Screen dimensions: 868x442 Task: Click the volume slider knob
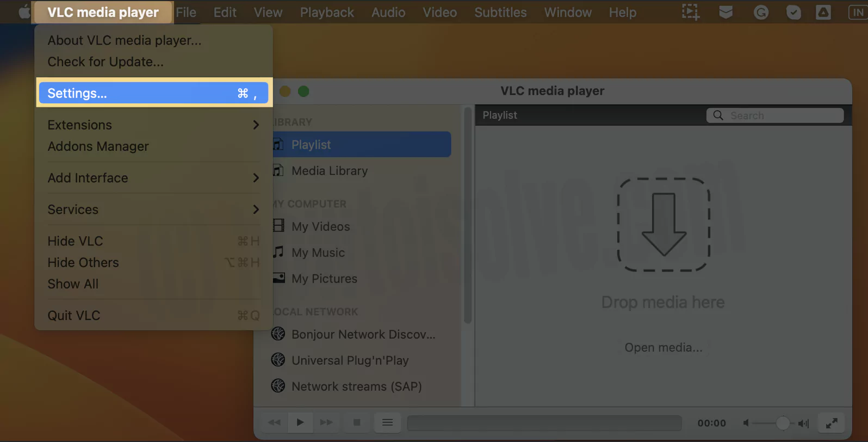click(x=783, y=423)
